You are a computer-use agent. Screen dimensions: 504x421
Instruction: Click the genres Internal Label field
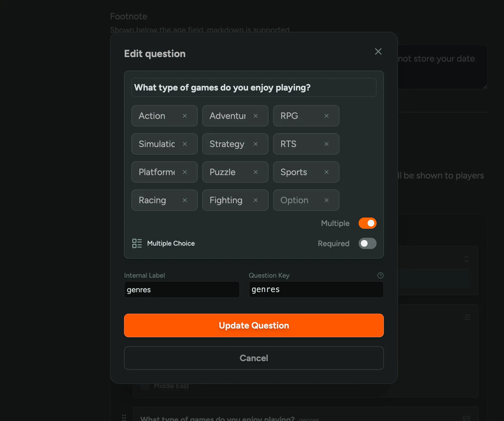pos(181,289)
